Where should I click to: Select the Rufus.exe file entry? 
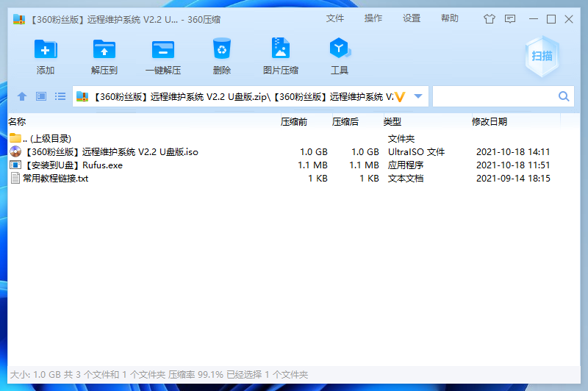[x=74, y=165]
